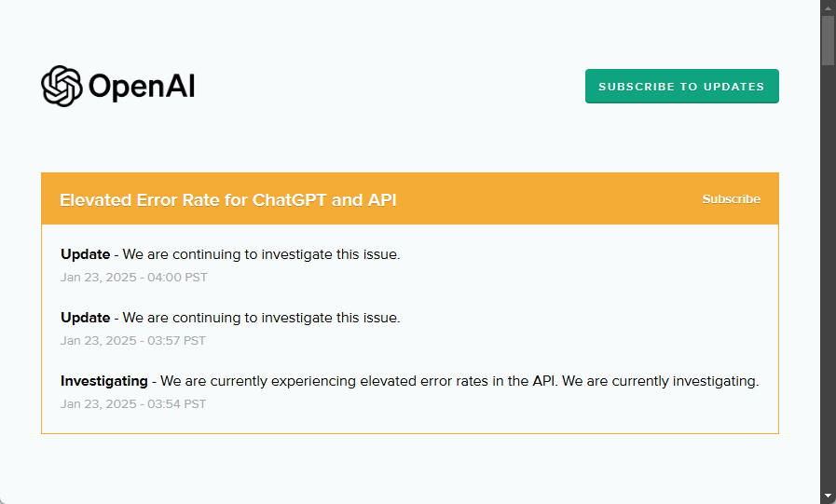Screen dimensions: 836x504
Task: Click Subscribe link in the orange incident header
Action: pos(731,199)
